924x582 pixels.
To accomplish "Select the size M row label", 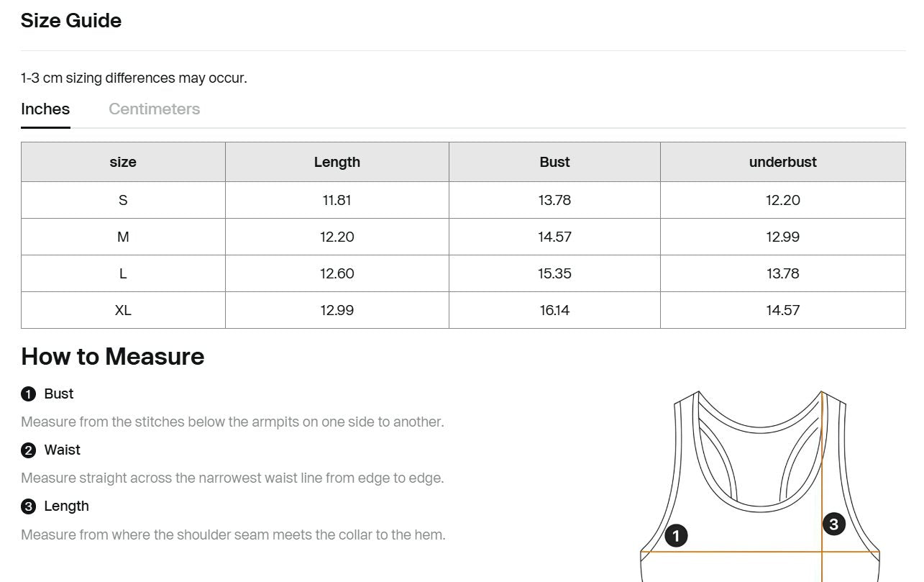I will tap(123, 237).
